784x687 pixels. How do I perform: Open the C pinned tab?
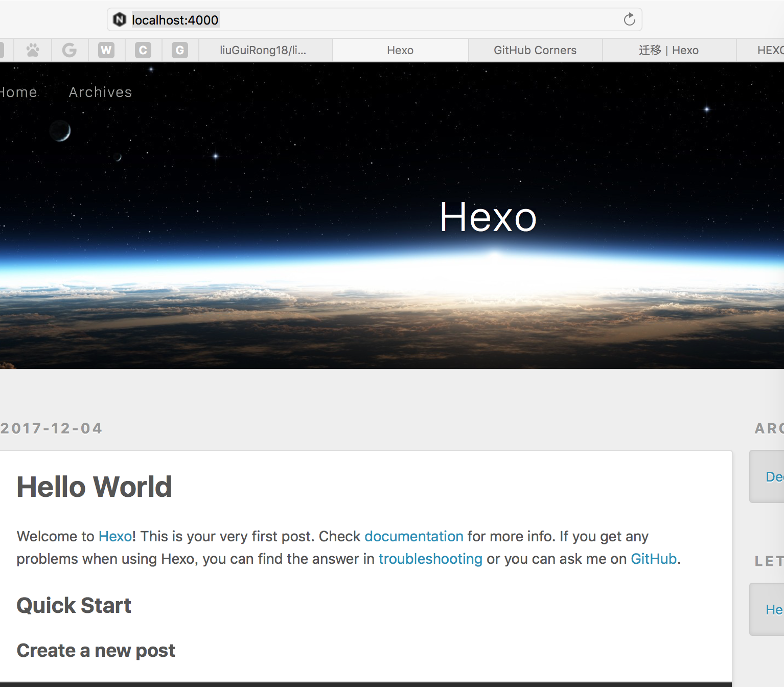tap(143, 50)
